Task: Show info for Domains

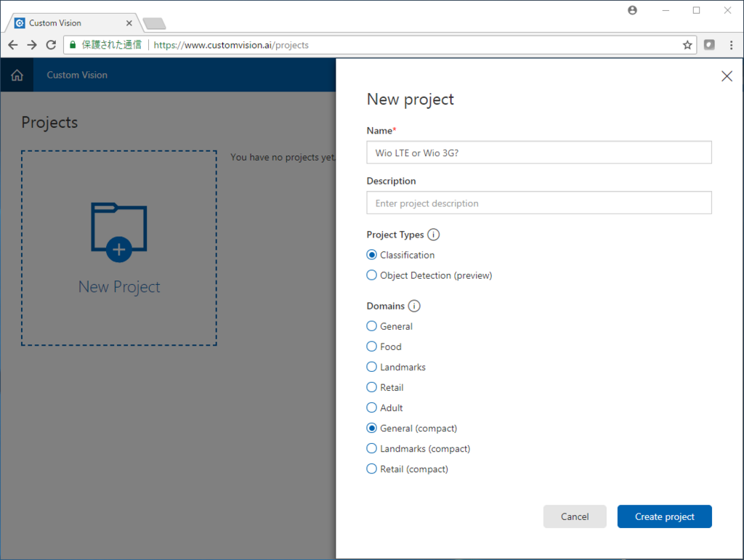Action: point(414,306)
